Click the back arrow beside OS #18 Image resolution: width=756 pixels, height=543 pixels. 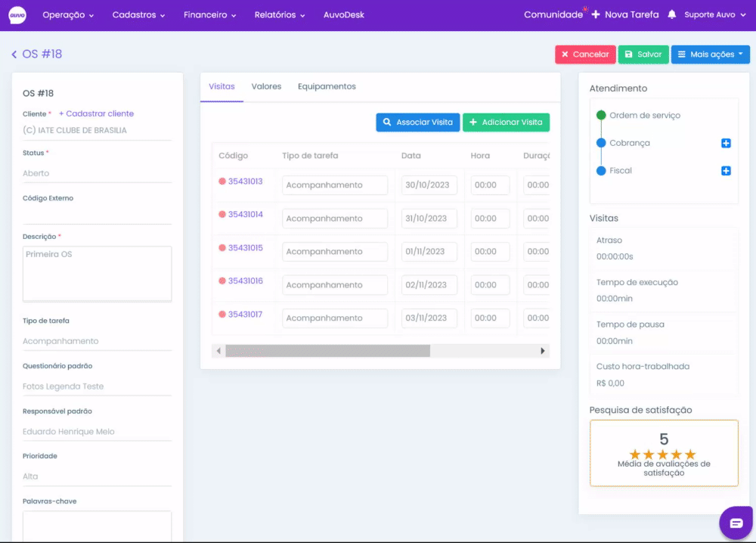tap(14, 54)
